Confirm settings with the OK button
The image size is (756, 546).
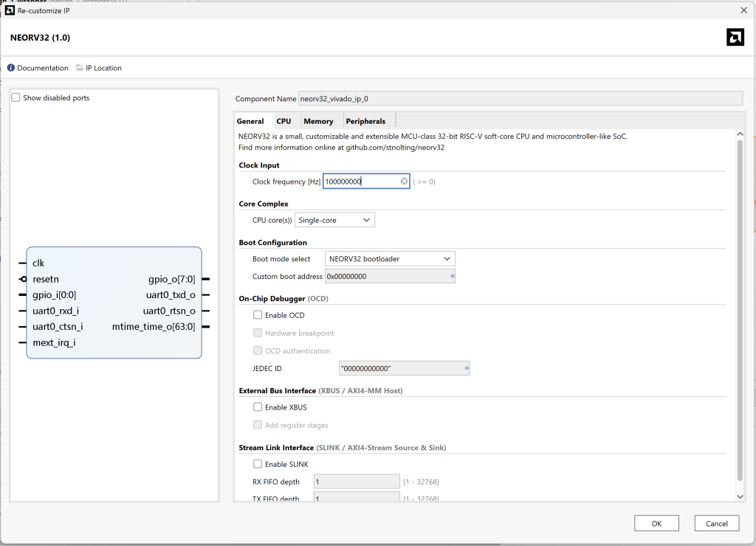(656, 523)
